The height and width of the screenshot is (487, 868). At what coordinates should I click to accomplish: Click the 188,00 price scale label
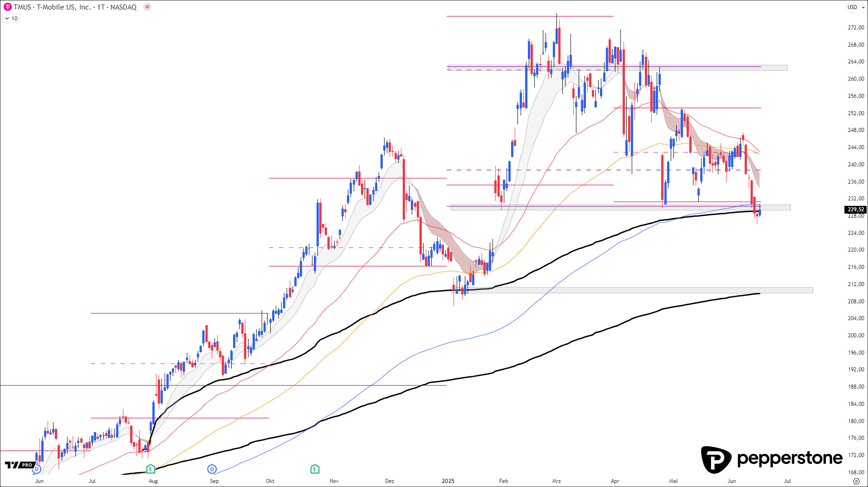coord(856,387)
